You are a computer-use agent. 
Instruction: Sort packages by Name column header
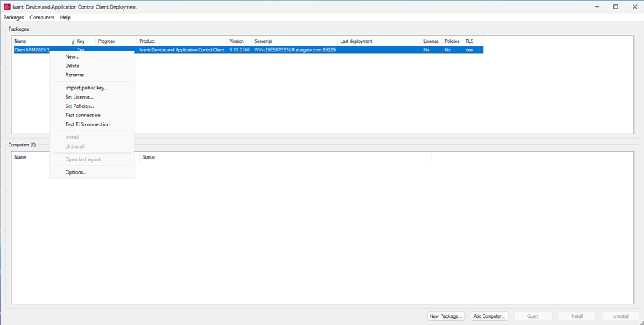pyautogui.click(x=43, y=41)
